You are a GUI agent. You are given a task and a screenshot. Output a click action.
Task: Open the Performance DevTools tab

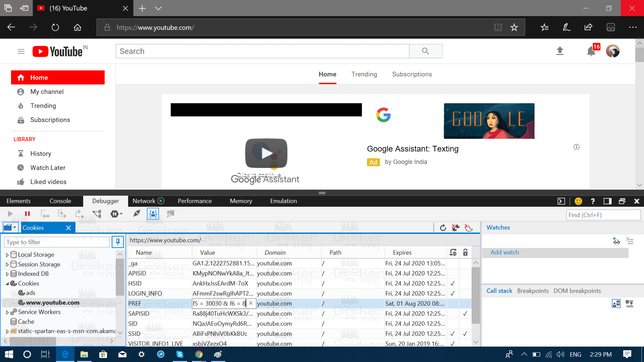195,201
